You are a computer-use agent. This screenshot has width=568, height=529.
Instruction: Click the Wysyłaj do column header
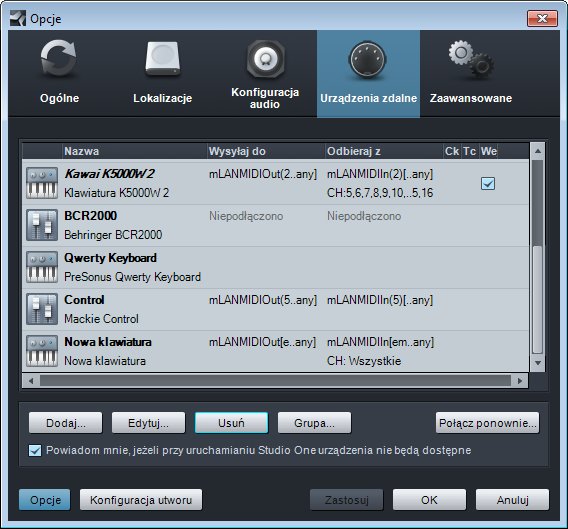point(266,151)
